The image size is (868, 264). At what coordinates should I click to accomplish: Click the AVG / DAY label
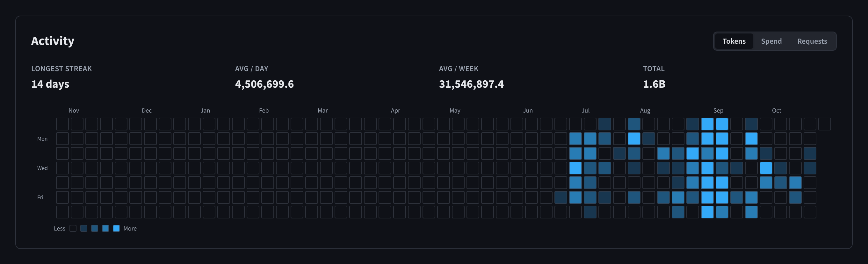pyautogui.click(x=251, y=69)
